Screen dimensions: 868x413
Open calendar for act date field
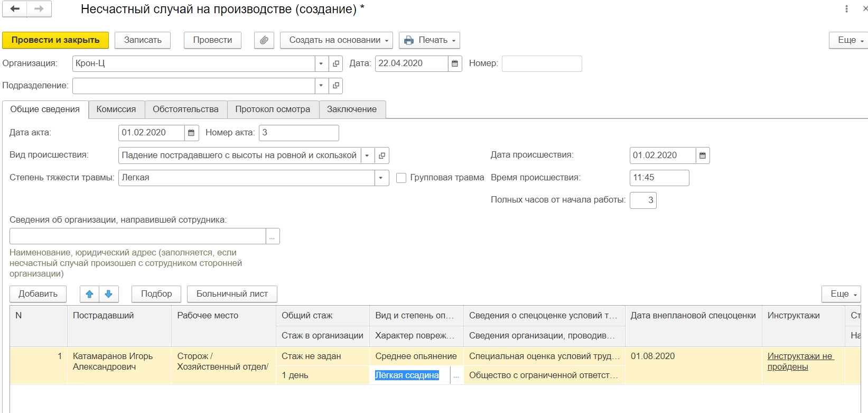(x=191, y=133)
